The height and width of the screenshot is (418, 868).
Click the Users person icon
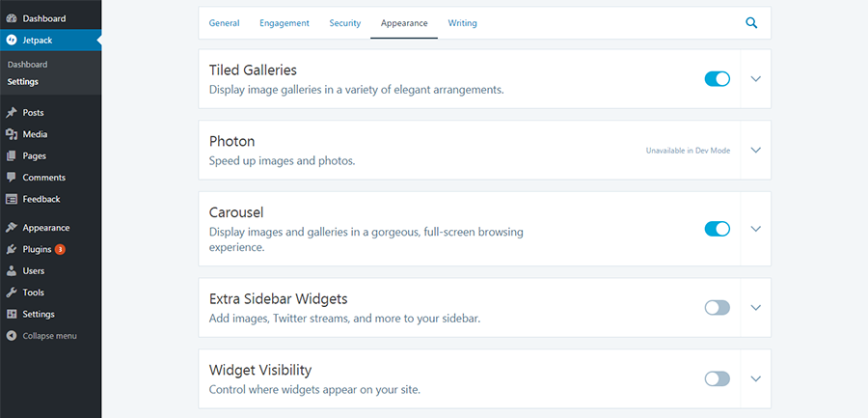(x=11, y=271)
